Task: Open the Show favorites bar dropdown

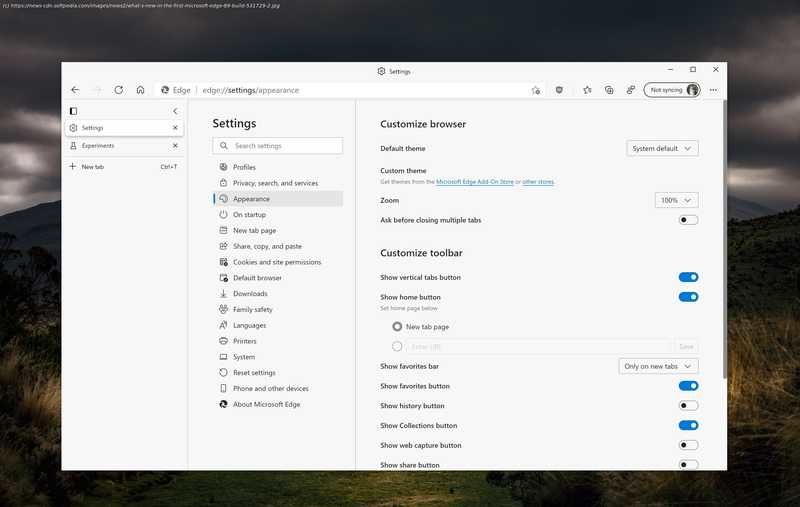Action: (658, 366)
